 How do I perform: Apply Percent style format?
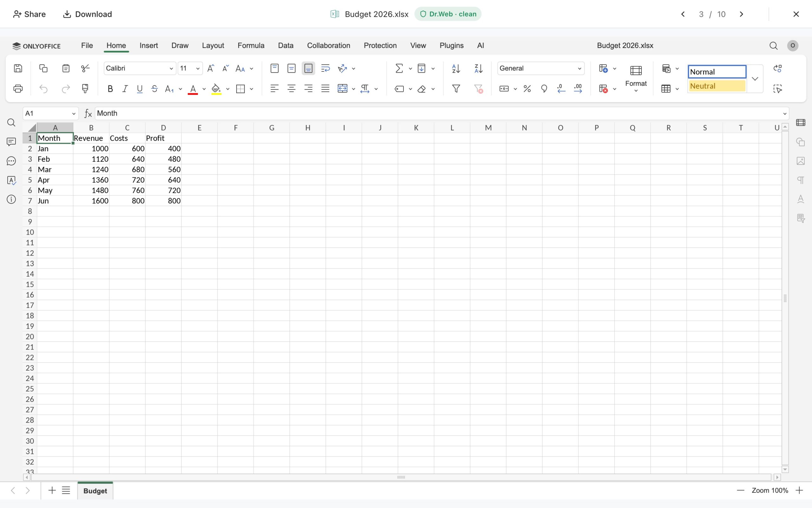(527, 89)
